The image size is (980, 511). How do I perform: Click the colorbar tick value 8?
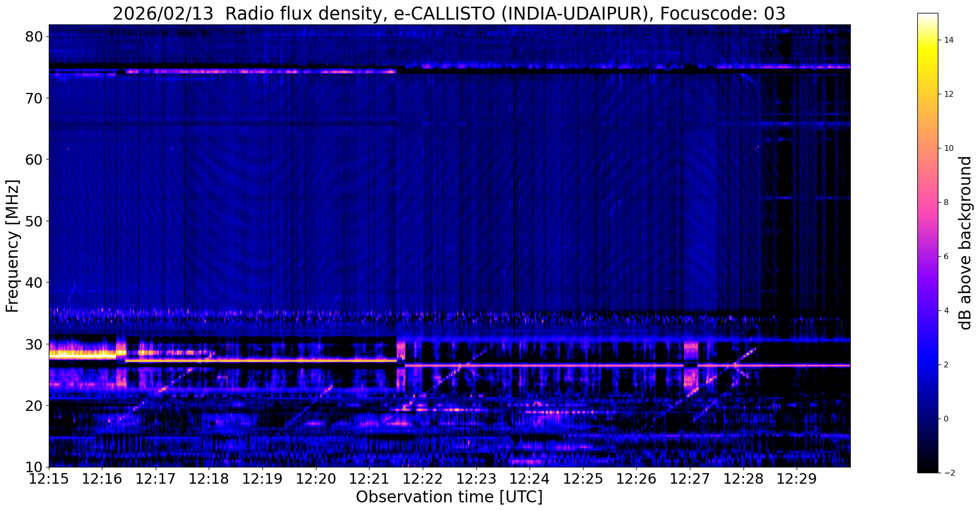[x=946, y=203]
